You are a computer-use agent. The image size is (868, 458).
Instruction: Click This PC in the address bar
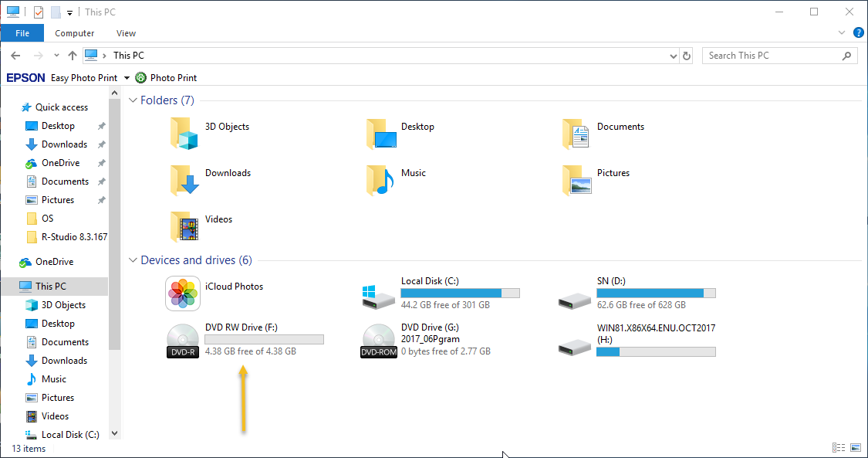click(128, 56)
